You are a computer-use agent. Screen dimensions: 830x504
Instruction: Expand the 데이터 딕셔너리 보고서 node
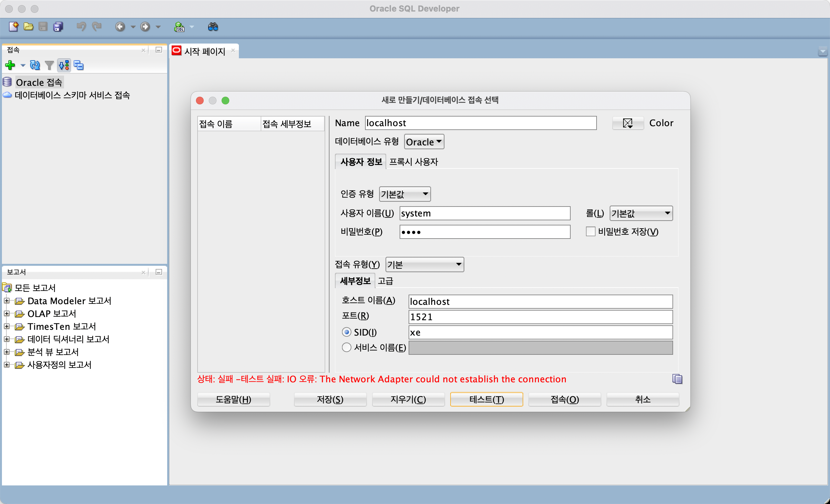(6, 339)
